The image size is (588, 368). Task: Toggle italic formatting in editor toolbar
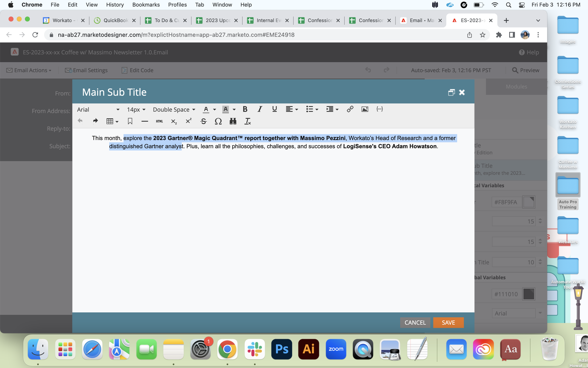260,109
